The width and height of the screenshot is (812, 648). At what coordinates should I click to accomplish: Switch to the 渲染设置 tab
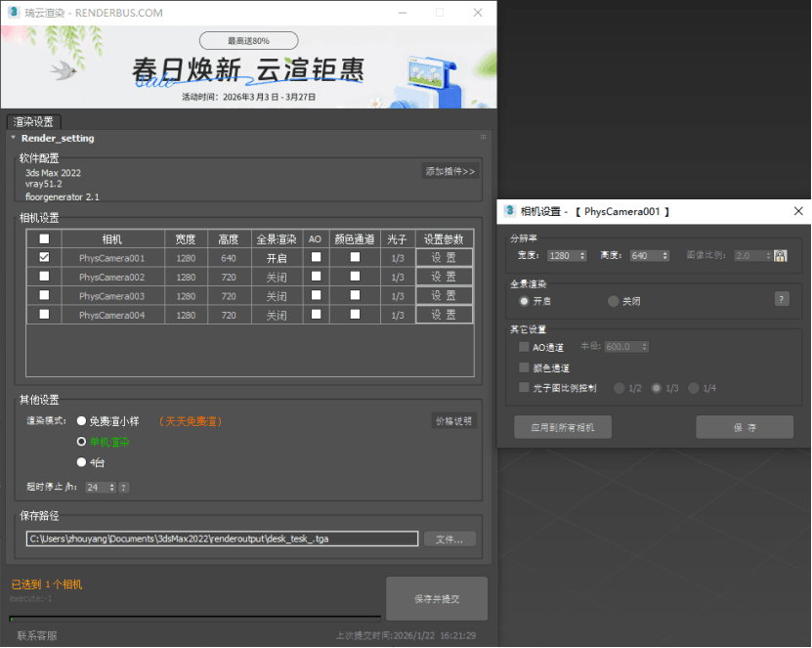[x=33, y=122]
